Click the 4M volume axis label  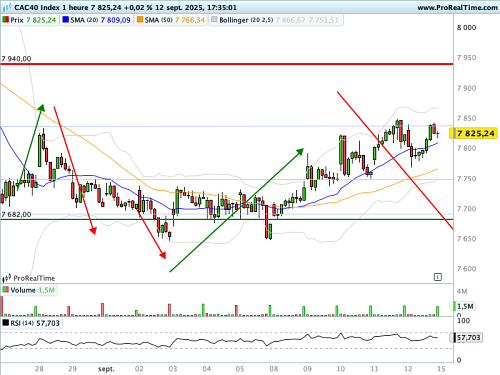(462, 291)
